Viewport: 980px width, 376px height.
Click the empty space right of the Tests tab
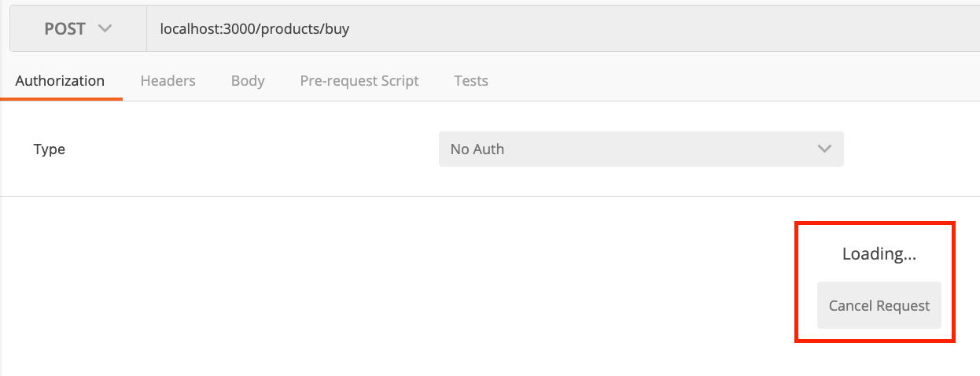pos(708,80)
